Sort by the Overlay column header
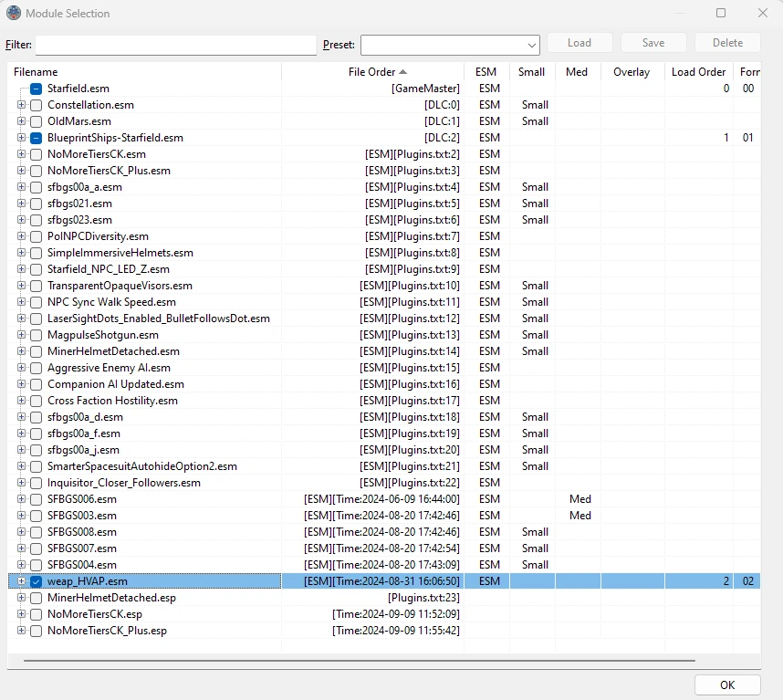 click(x=632, y=72)
